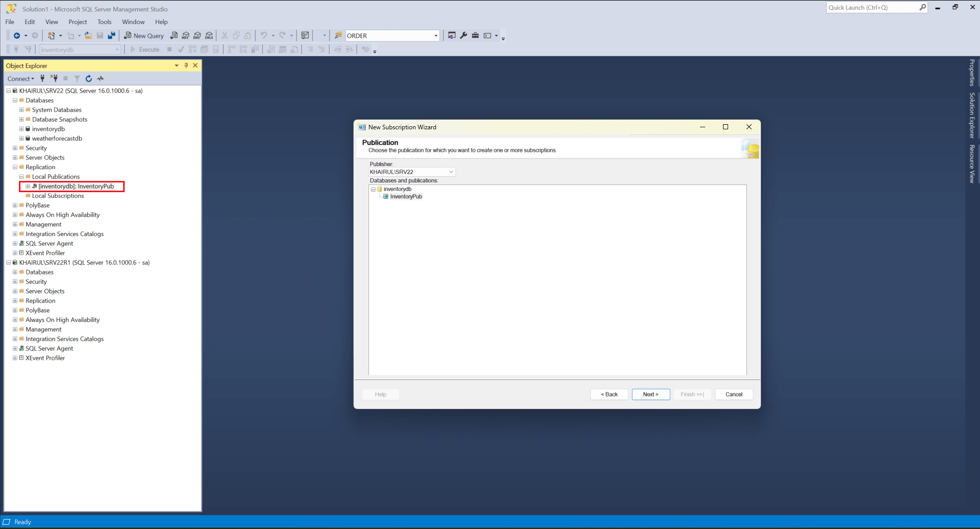
Task: Open the Publisher dropdown in wizard
Action: pyautogui.click(x=451, y=172)
